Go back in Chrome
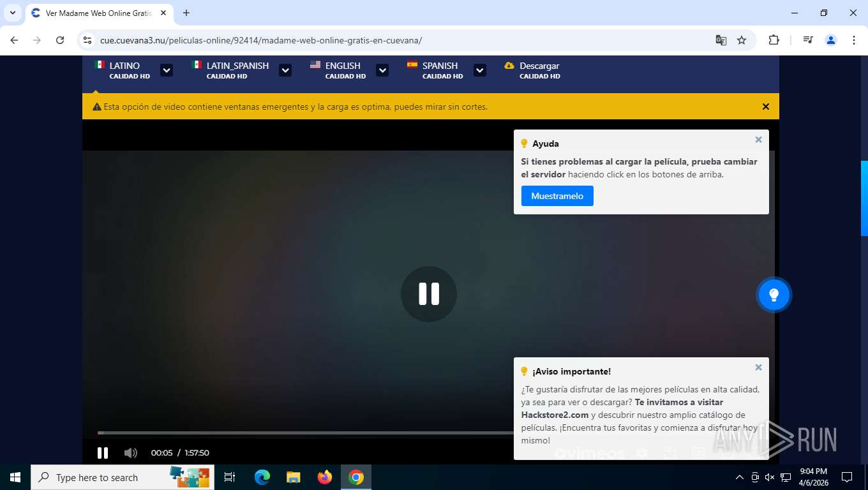Image resolution: width=868 pixels, height=490 pixels. [14, 40]
